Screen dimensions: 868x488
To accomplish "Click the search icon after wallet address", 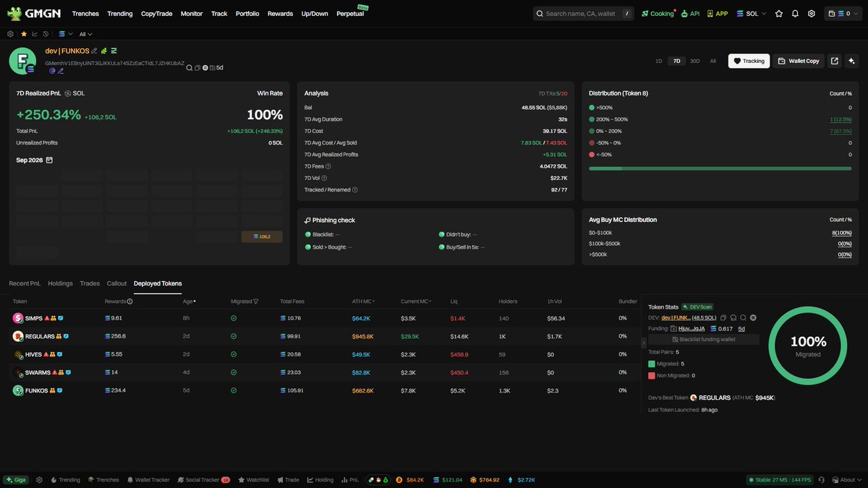I will tap(190, 68).
